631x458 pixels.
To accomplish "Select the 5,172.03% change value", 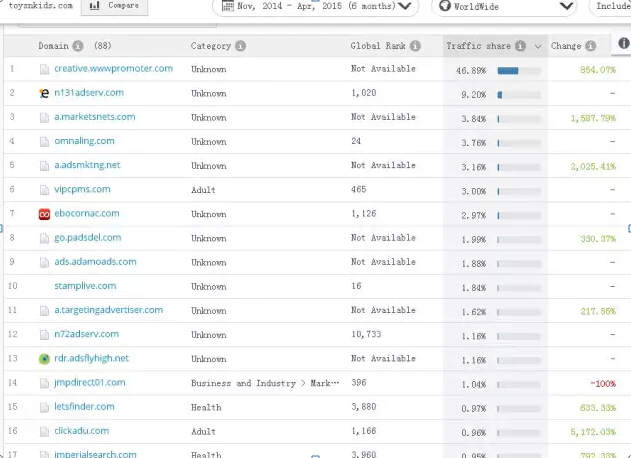I will tap(593, 432).
